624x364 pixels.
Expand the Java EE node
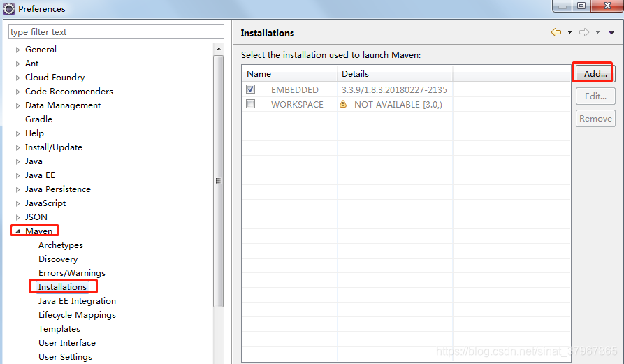17,175
